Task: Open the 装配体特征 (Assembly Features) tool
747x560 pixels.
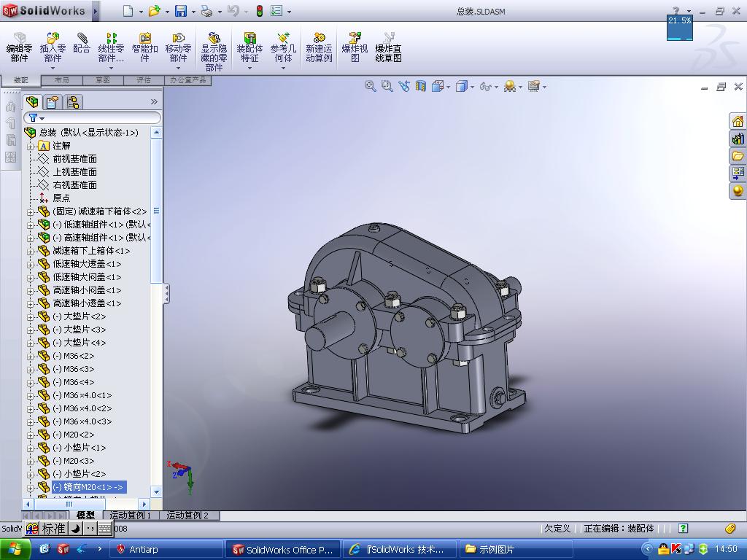Action: point(249,47)
